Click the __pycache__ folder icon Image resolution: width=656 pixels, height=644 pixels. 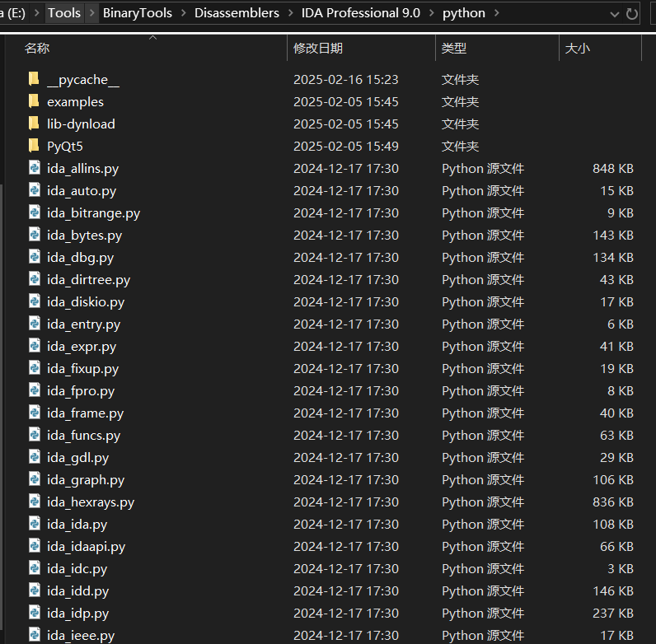coord(34,78)
